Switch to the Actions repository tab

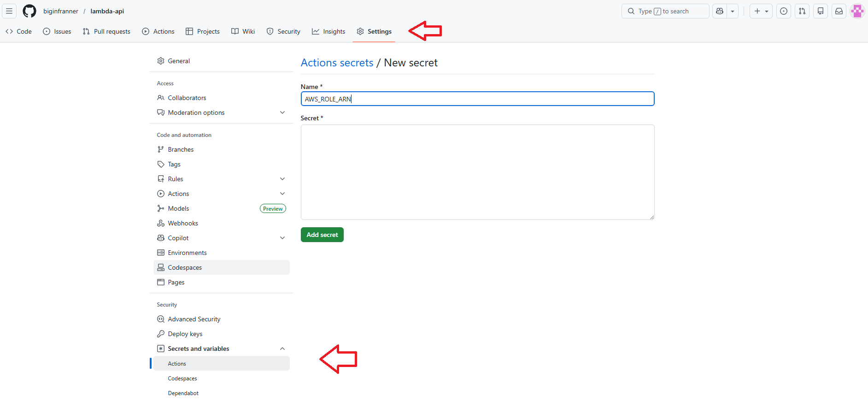[158, 31]
